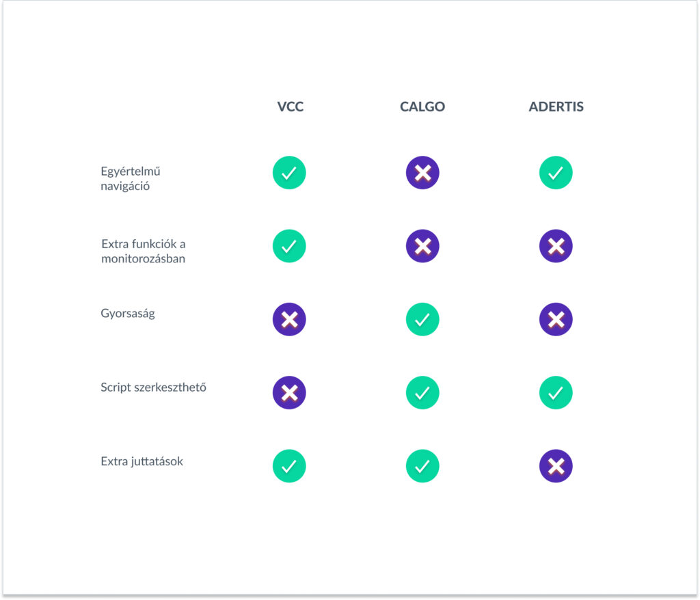Click CALGO checkmark for Extra juttatások

tap(422, 466)
